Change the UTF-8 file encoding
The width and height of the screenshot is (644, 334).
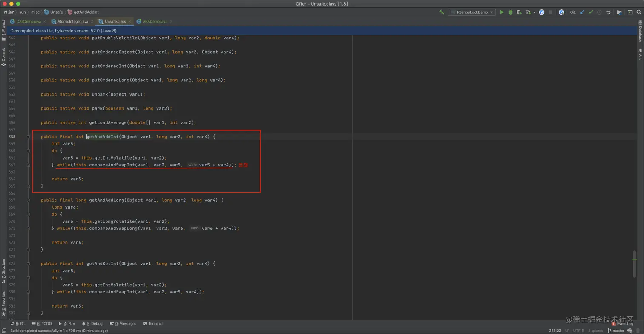click(578, 331)
